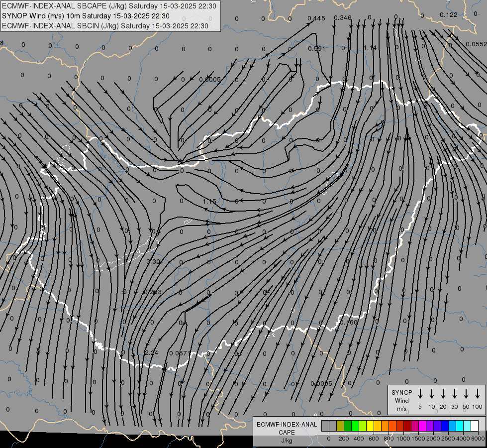Click the map value '0.0552'
Image resolution: width=487 pixels, height=448 pixels.
point(477,44)
